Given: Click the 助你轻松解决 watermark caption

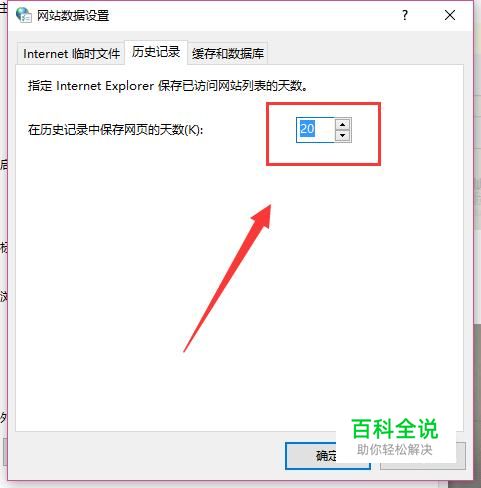Looking at the screenshot, I should point(395,450).
